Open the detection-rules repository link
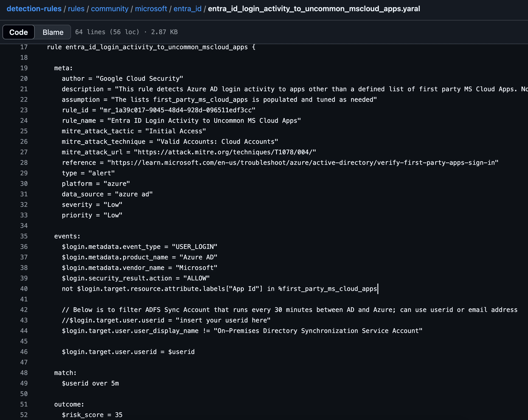 (34, 9)
